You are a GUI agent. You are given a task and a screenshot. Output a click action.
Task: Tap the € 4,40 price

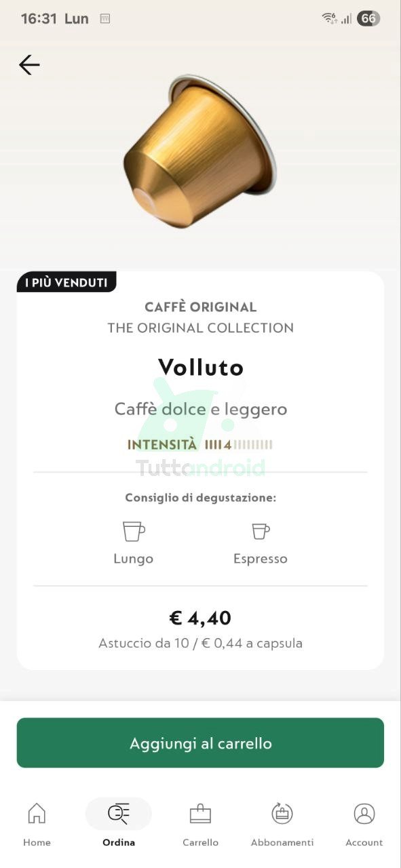tap(200, 618)
